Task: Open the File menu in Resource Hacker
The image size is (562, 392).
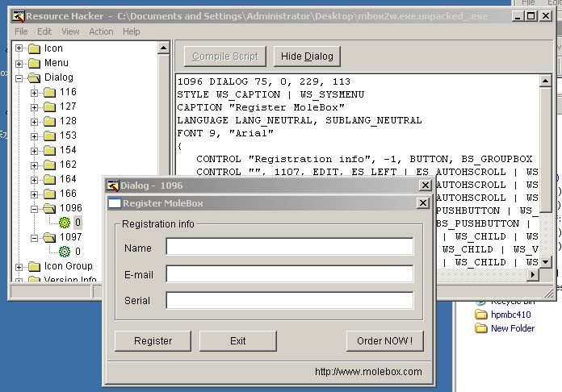Action: coord(21,32)
